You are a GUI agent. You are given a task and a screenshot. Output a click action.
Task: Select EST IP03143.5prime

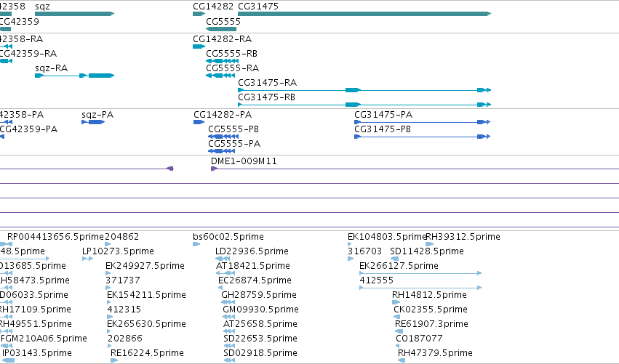37,353
